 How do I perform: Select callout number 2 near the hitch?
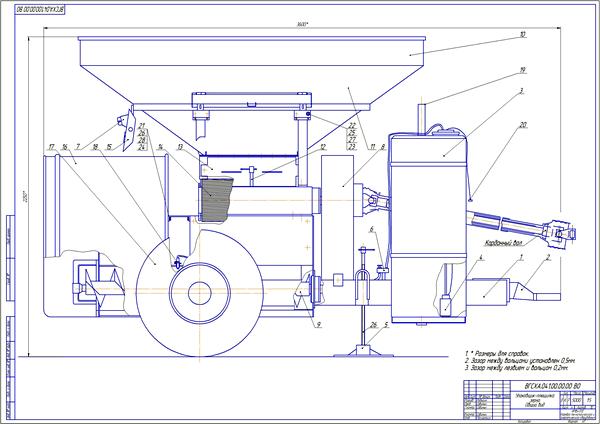coord(548,258)
